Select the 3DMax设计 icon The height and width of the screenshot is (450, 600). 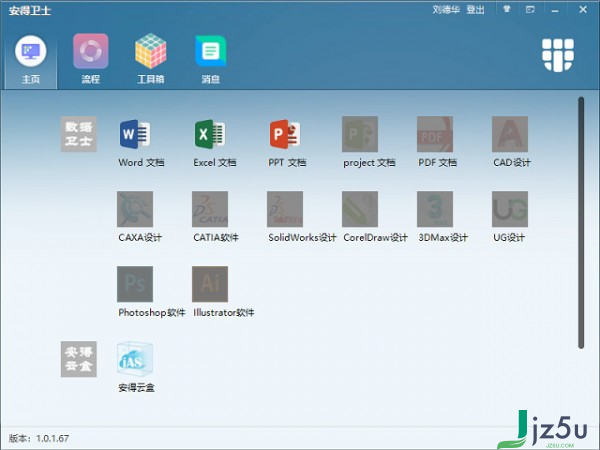[x=435, y=209]
